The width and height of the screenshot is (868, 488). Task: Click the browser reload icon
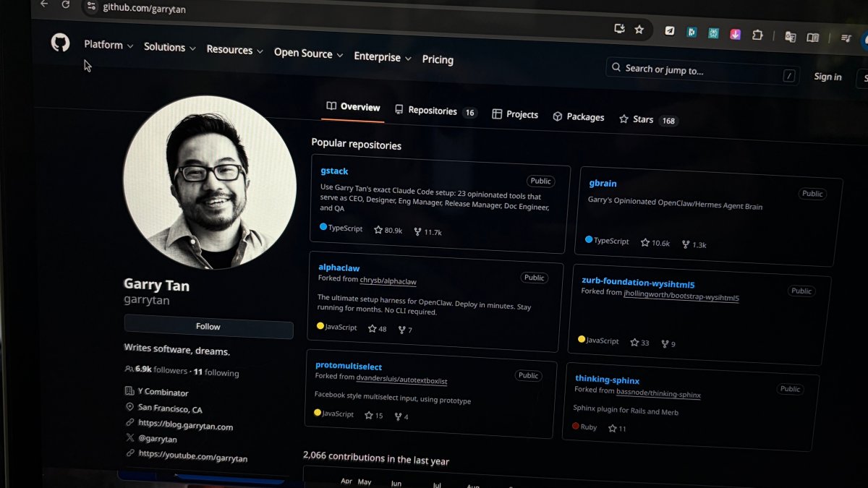click(66, 4)
